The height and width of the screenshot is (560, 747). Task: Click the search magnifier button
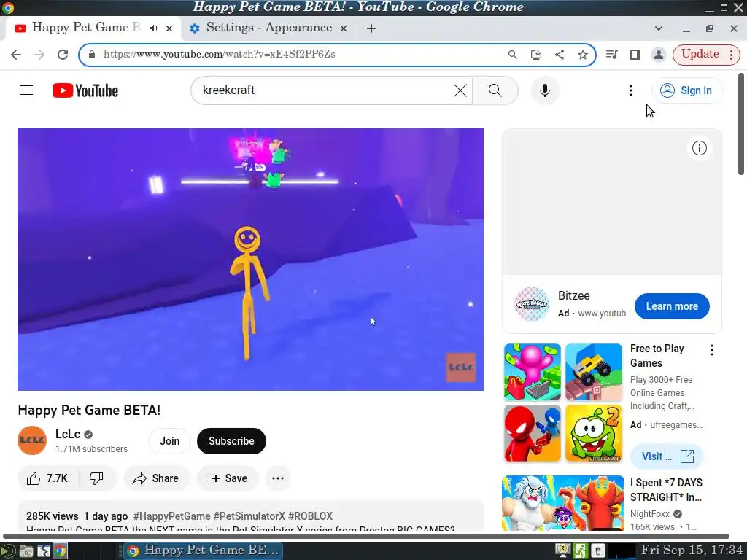tap(495, 90)
